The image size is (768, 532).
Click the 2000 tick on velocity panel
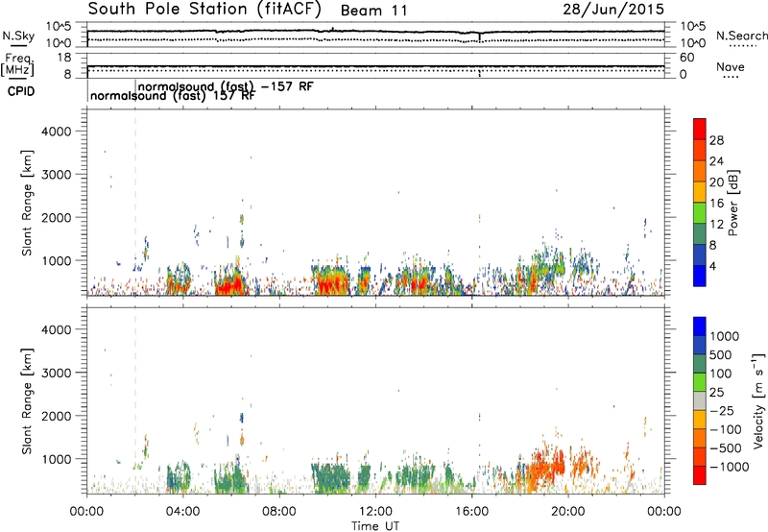pyautogui.click(x=57, y=416)
